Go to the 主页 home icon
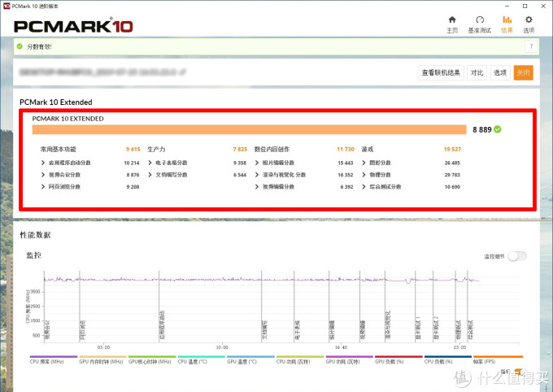The width and height of the screenshot is (553, 392). point(452,20)
